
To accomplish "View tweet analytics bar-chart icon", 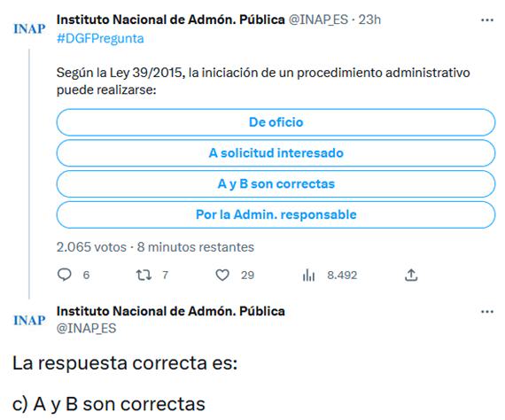I will click(x=308, y=275).
